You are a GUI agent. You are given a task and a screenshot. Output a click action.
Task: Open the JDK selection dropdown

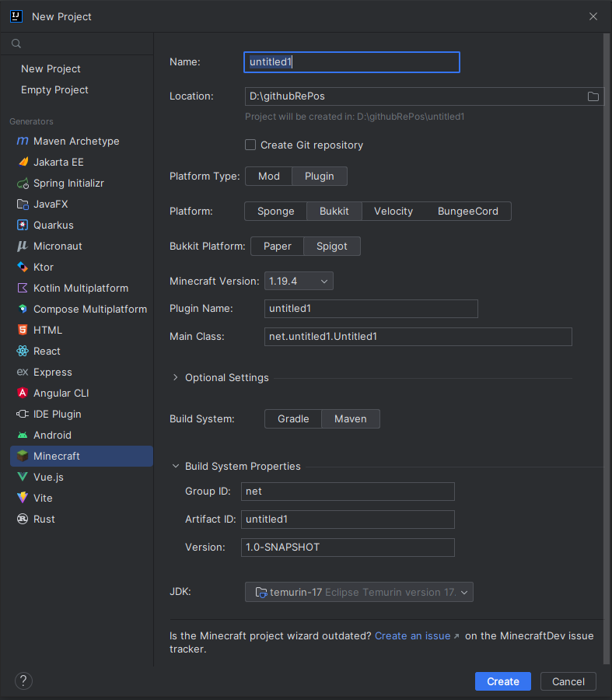[x=358, y=592]
